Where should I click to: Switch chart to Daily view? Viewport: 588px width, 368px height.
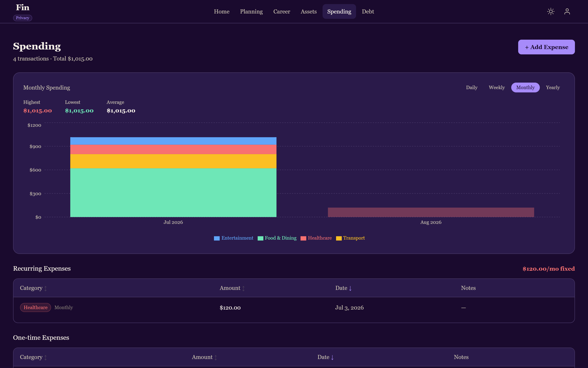472,87
